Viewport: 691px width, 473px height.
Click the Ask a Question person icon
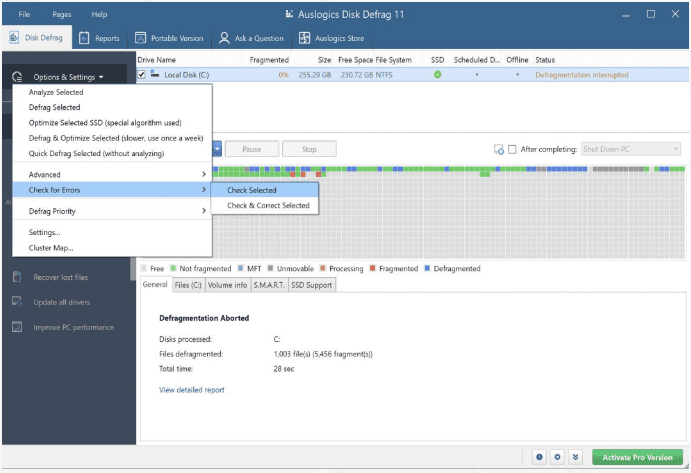[224, 38]
